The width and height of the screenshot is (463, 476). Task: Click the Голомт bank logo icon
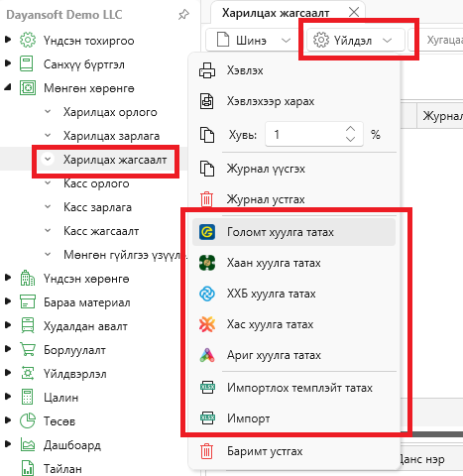[x=207, y=232]
